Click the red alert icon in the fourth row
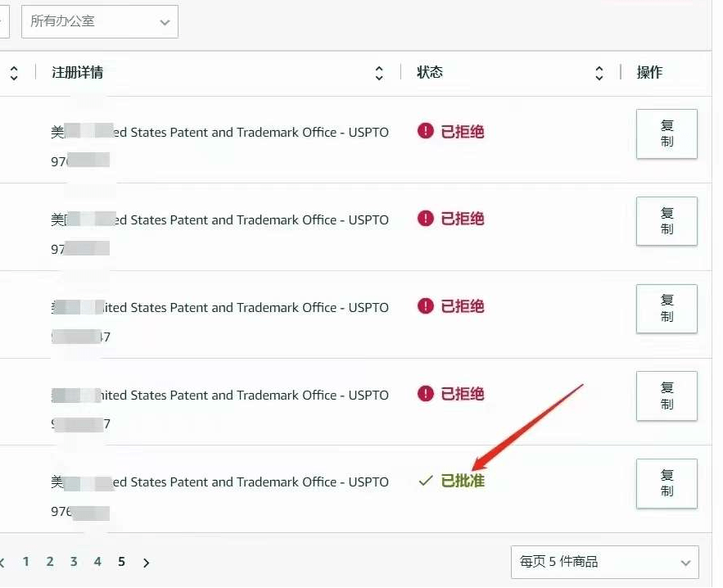723x588 pixels. [426, 393]
